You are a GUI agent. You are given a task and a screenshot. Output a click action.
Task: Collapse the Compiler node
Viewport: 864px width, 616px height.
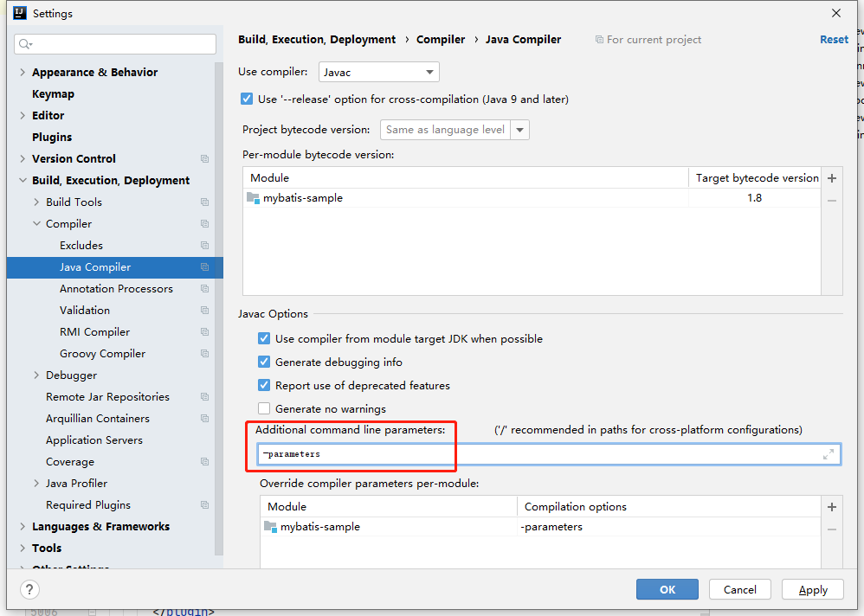click(x=36, y=224)
